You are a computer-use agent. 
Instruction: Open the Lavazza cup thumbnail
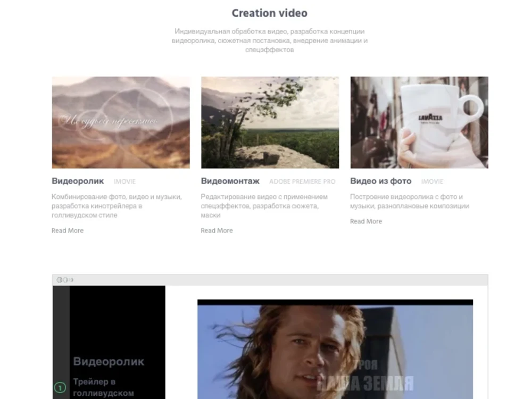coord(419,122)
